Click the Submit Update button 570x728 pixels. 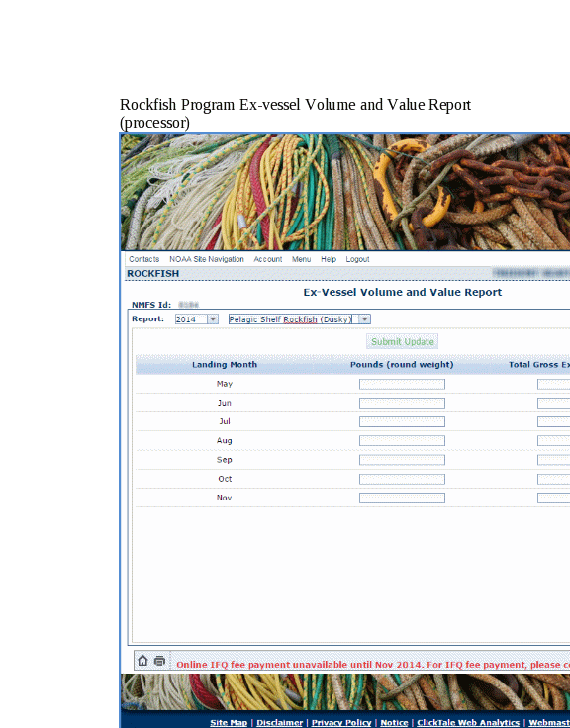[x=403, y=341]
